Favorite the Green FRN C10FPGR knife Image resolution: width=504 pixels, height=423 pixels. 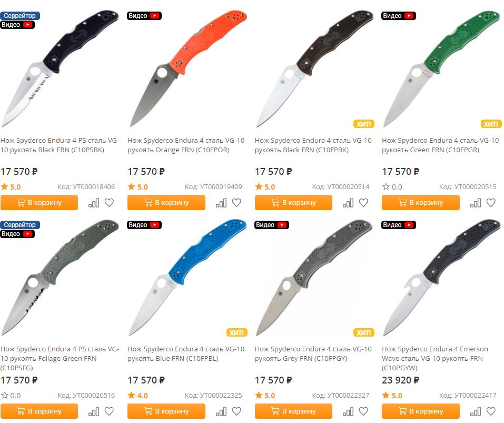pyautogui.click(x=491, y=203)
